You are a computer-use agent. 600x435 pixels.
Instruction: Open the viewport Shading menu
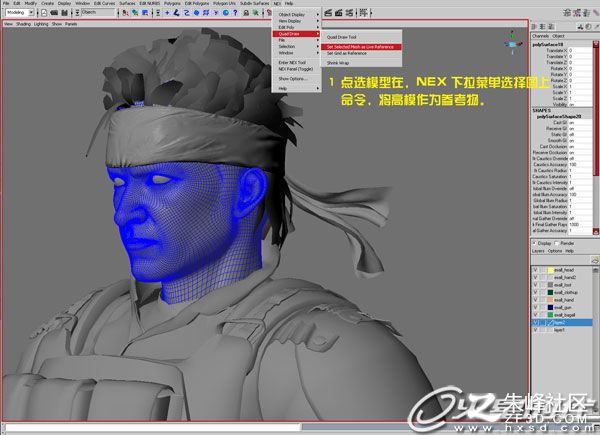point(23,24)
